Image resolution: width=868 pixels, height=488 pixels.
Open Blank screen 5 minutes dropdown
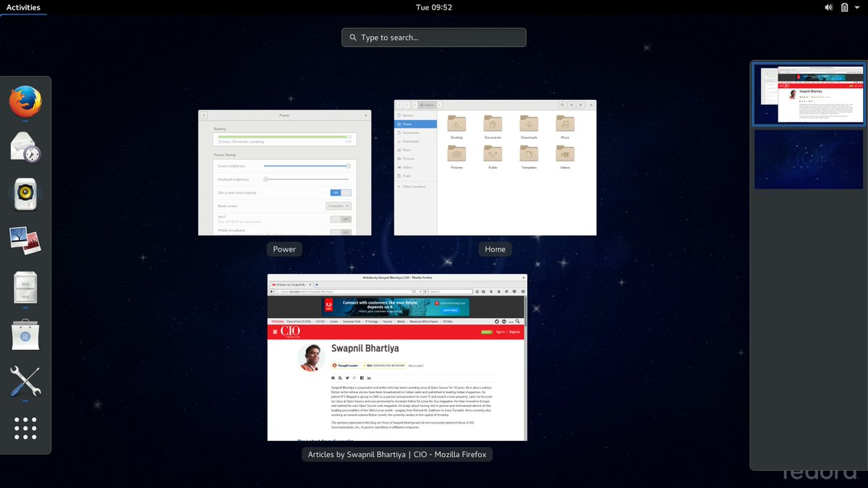point(339,206)
